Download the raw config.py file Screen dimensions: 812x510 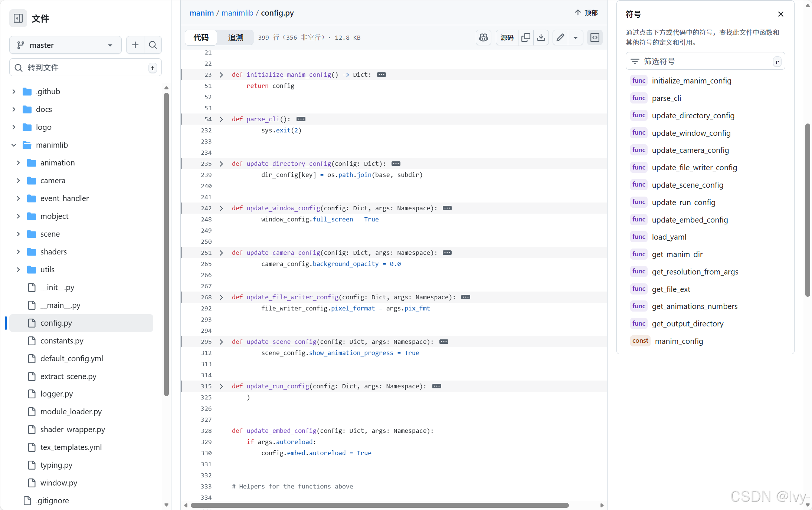point(541,37)
